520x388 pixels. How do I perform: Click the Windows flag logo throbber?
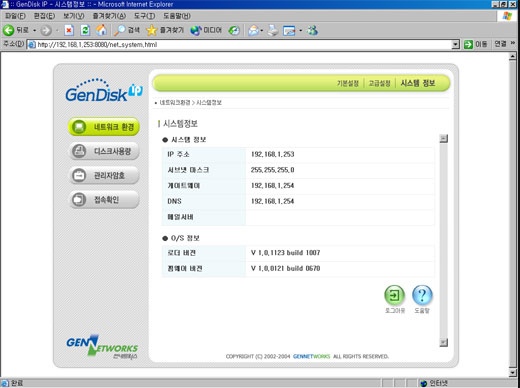[507, 16]
